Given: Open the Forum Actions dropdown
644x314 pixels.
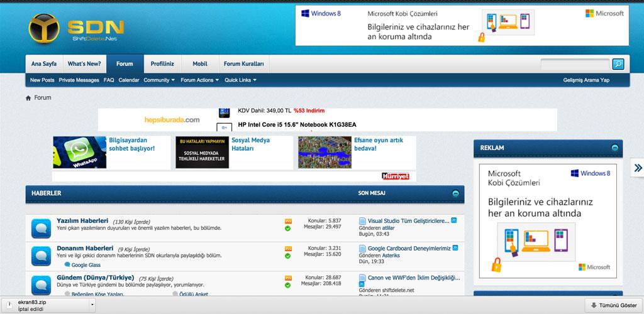Looking at the screenshot, I should pos(199,80).
